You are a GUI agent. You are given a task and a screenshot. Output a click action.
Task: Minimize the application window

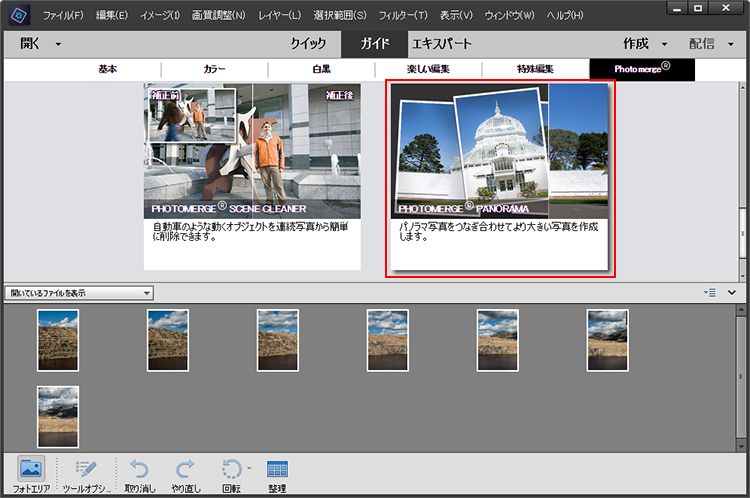(x=677, y=8)
